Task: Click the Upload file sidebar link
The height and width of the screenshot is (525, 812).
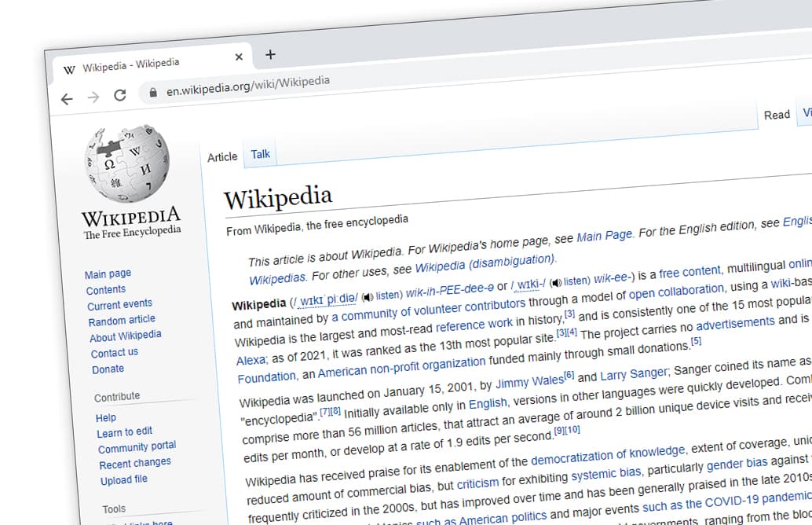Action: [124, 480]
